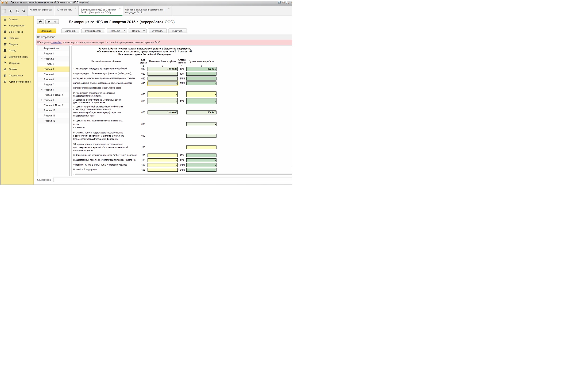Open Банк и касса section
The image size is (588, 391).
(x=16, y=32)
